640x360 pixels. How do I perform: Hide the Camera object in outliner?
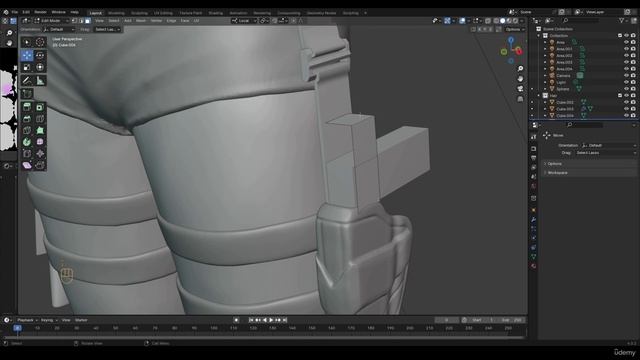pyautogui.click(x=627, y=76)
